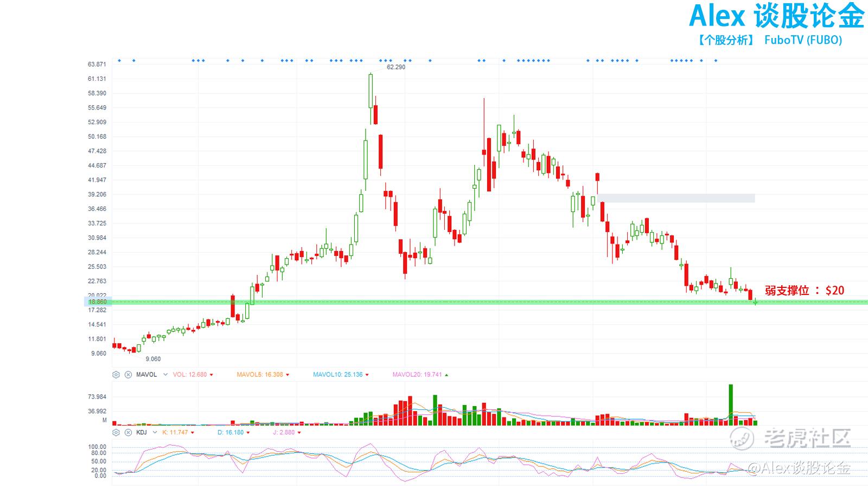Viewport: 868px width, 488px height.
Task: Click the 39.206 price axis label
Action: 97,195
